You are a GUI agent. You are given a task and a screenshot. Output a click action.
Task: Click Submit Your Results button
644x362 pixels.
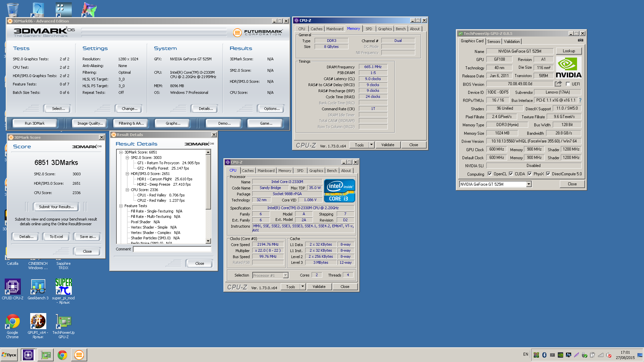[56, 207]
